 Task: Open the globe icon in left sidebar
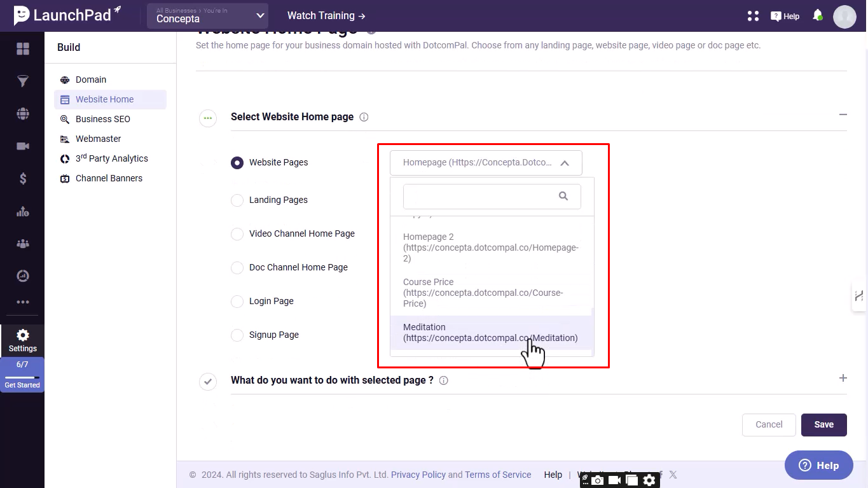pos(23,114)
